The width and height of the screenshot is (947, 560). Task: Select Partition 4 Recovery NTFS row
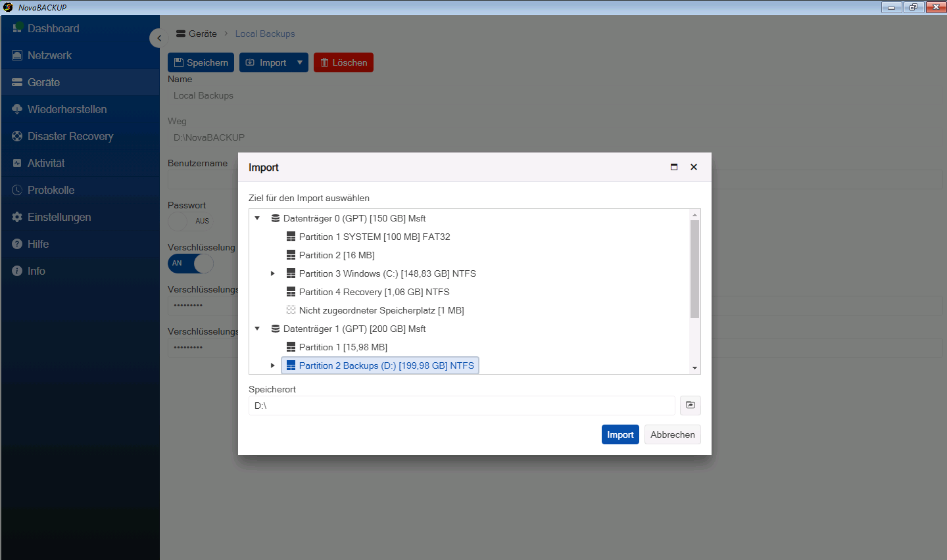[x=368, y=292]
